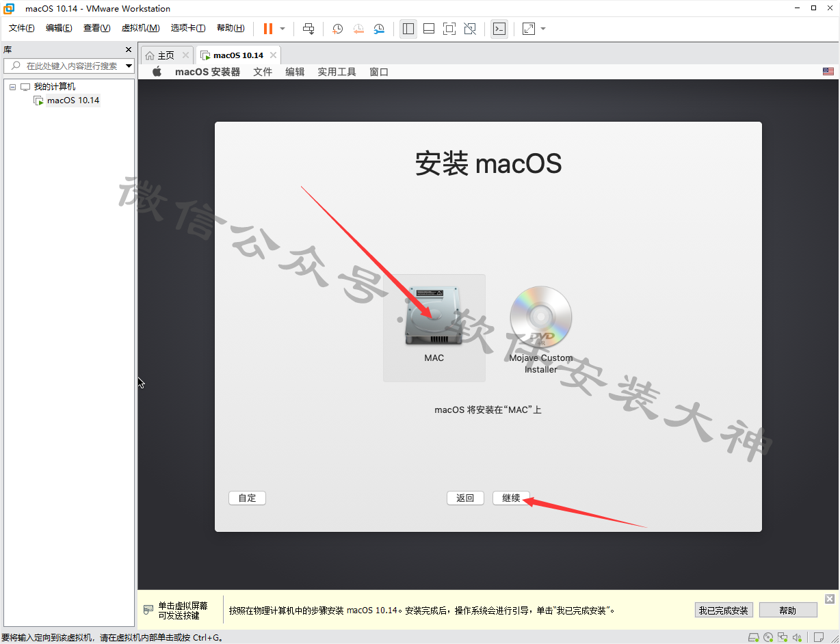The width and height of the screenshot is (840, 644).
Task: Click the home icon on 主页 tab
Action: tap(150, 55)
